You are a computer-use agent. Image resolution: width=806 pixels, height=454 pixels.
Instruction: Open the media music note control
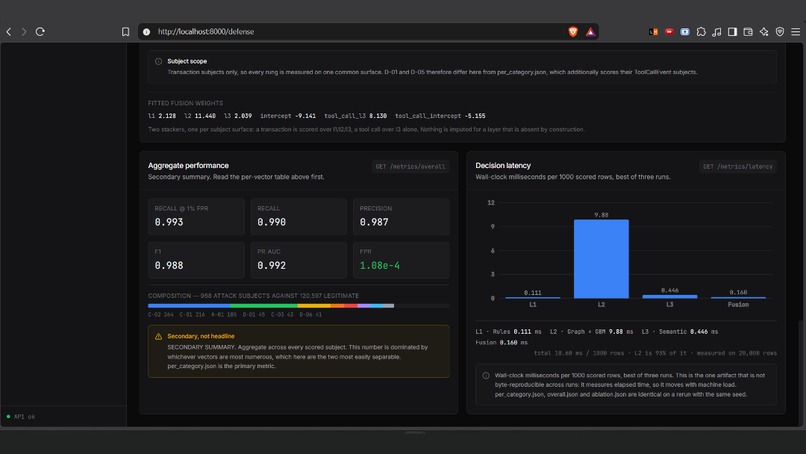(717, 32)
